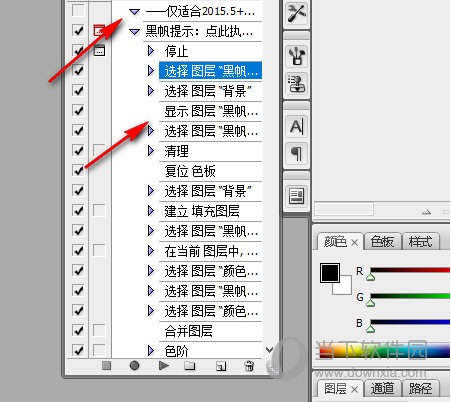Uncheck the 色阶 step checkbox
Viewport: 451px width, 402px height.
pos(78,350)
